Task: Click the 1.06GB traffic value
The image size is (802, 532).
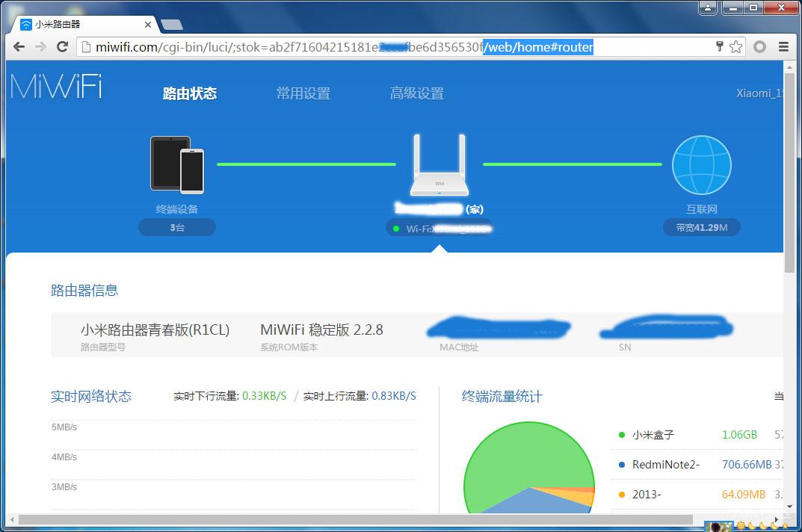Action: [739, 435]
